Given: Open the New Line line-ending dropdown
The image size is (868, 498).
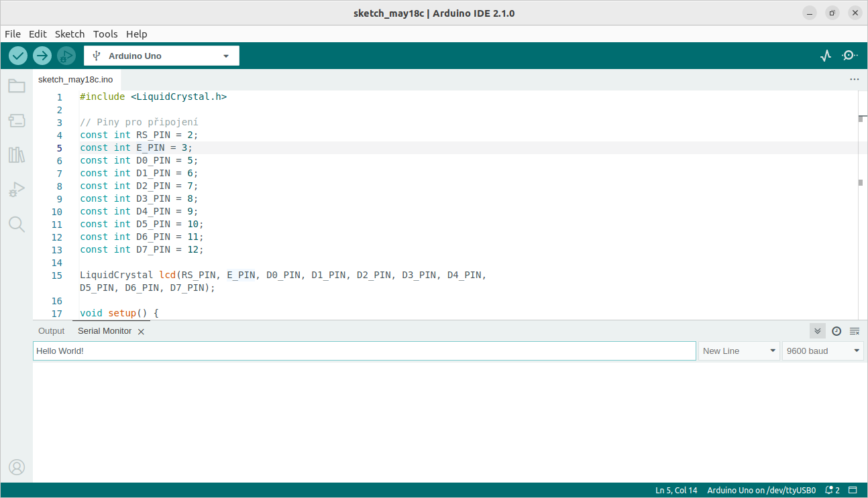Looking at the screenshot, I should (x=739, y=351).
